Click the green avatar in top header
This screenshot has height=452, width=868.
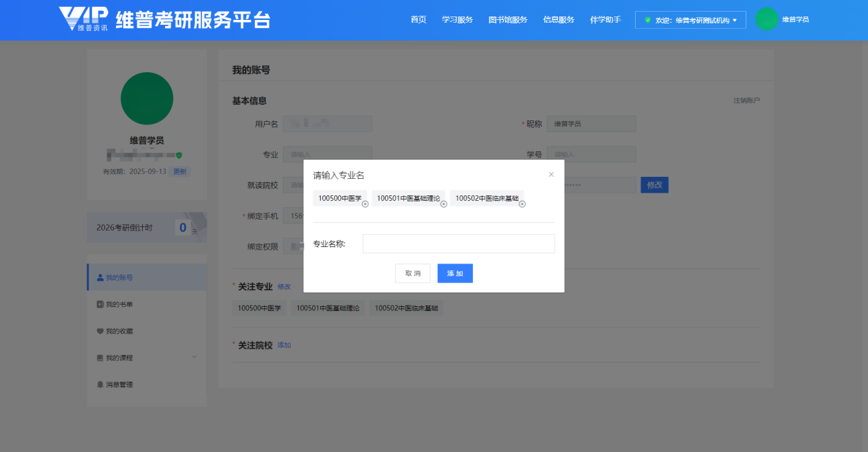[766, 19]
